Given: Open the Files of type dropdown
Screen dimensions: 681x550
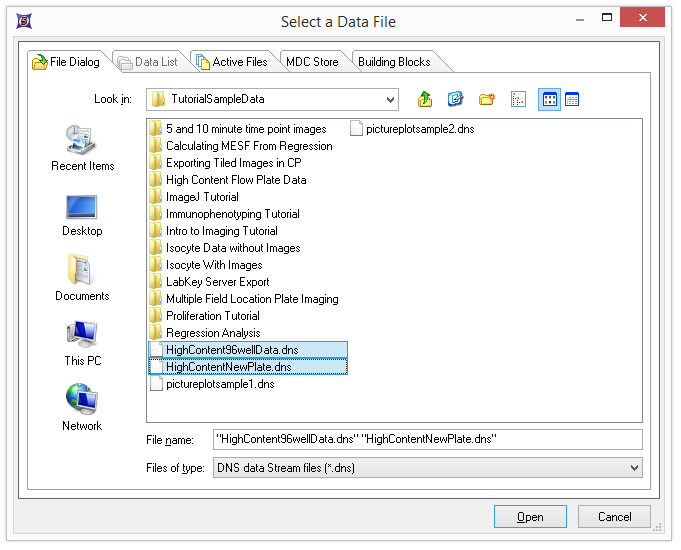Looking at the screenshot, I should point(633,467).
